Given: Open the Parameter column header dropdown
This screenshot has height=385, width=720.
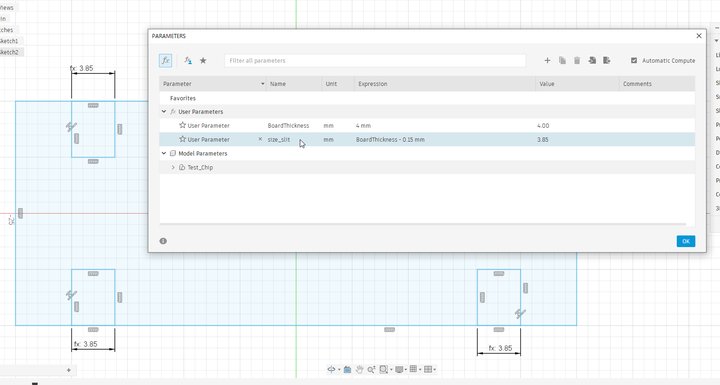Looking at the screenshot, I should (263, 84).
